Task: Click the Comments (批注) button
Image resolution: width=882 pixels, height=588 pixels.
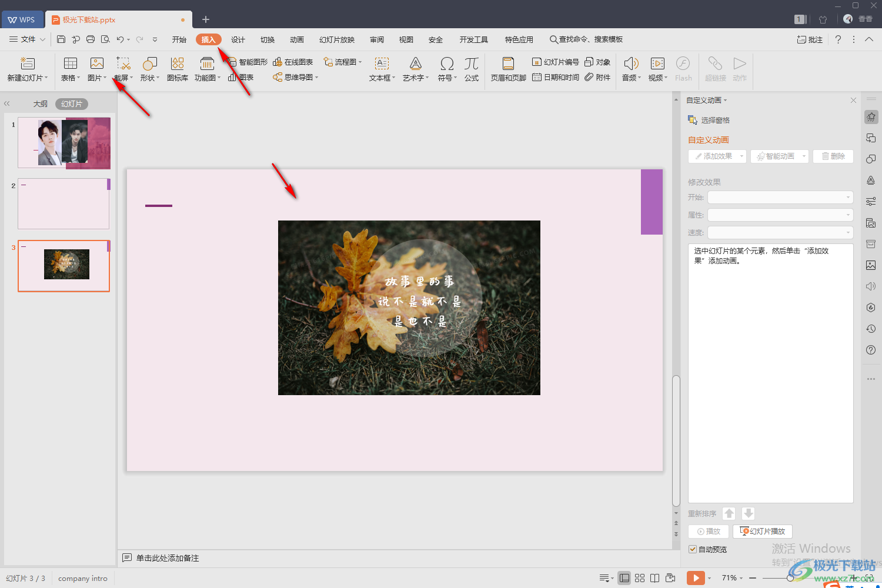Action: pyautogui.click(x=810, y=39)
